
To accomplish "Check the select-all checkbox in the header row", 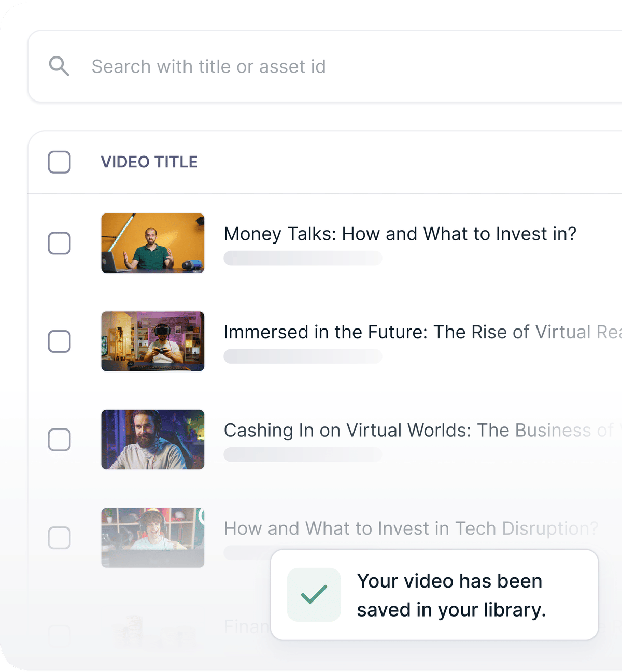I will click(x=59, y=162).
